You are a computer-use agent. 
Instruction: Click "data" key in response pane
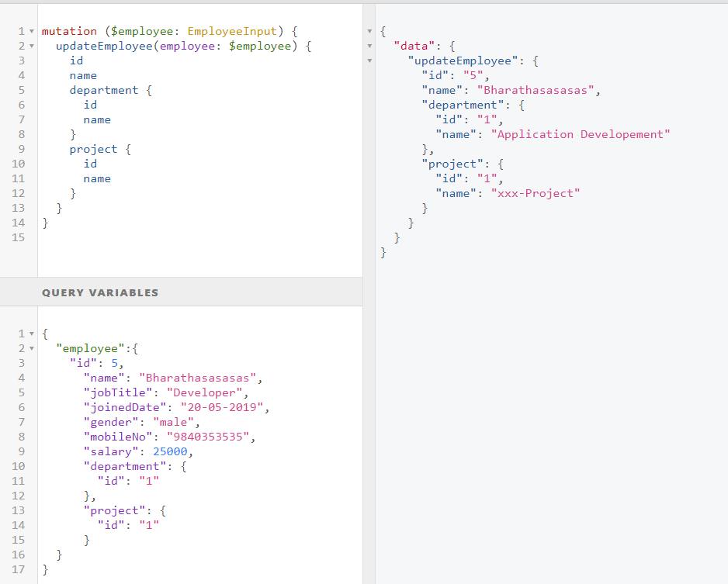414,46
